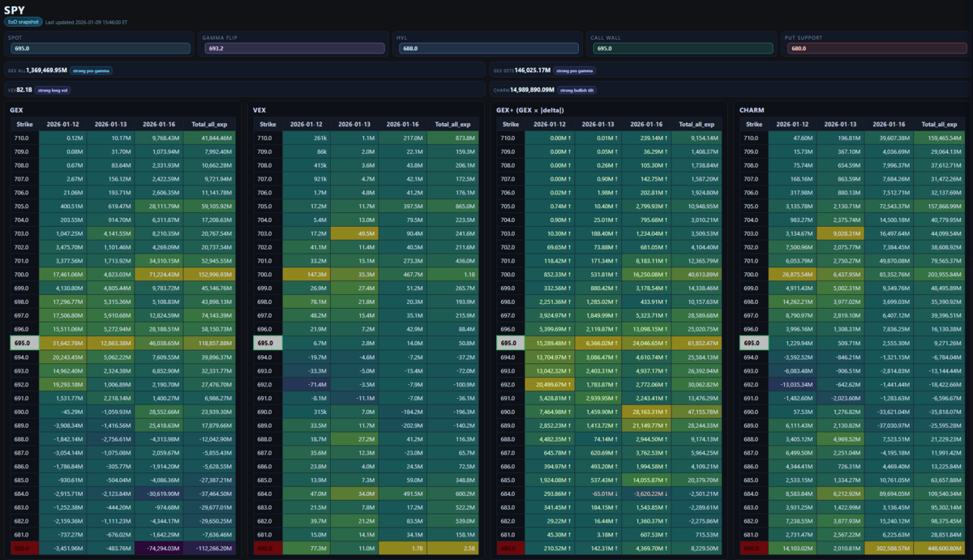Click CHARM cell 26,875.54M in row 700.0
973x560 pixels.
point(792,275)
